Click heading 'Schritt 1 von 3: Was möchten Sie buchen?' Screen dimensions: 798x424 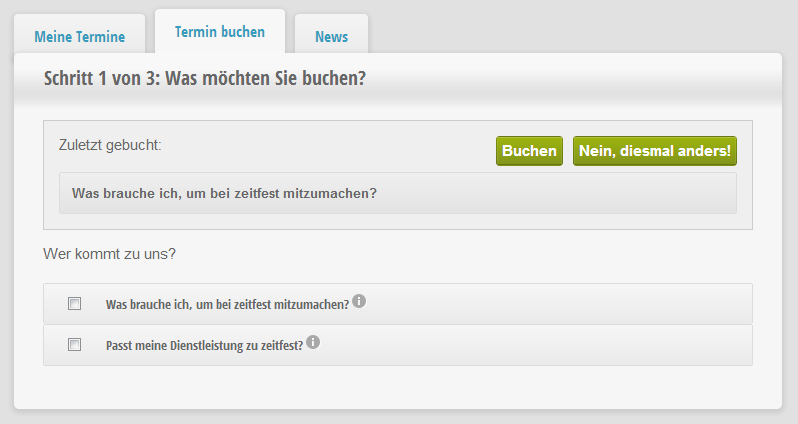[205, 78]
